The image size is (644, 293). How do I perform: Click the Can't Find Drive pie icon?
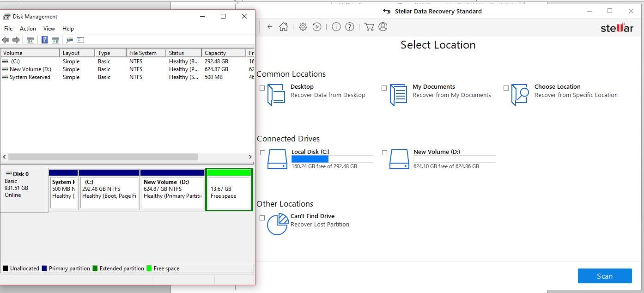coord(278,224)
